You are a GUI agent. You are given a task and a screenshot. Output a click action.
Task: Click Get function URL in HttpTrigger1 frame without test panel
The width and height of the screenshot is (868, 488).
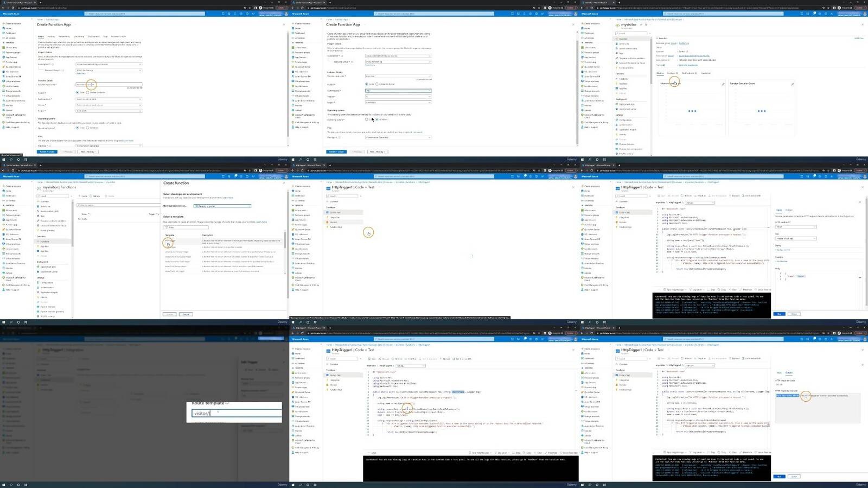pyautogui.click(x=462, y=359)
